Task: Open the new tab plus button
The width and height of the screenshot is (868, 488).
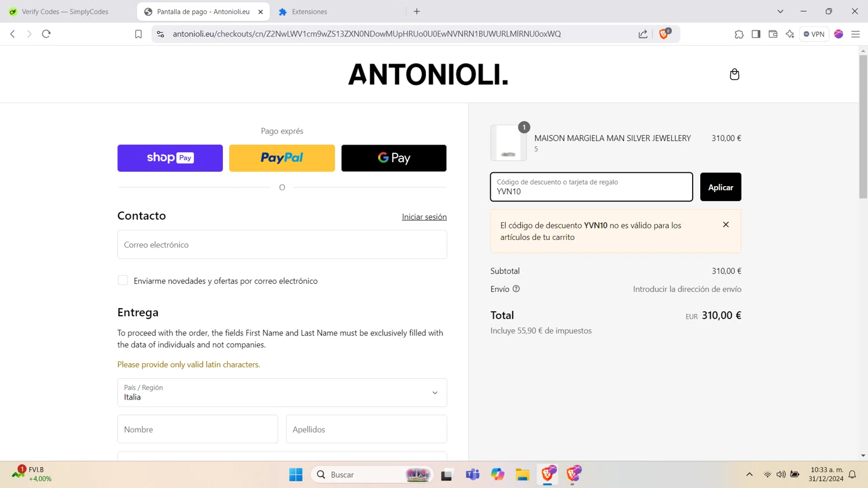Action: (417, 12)
